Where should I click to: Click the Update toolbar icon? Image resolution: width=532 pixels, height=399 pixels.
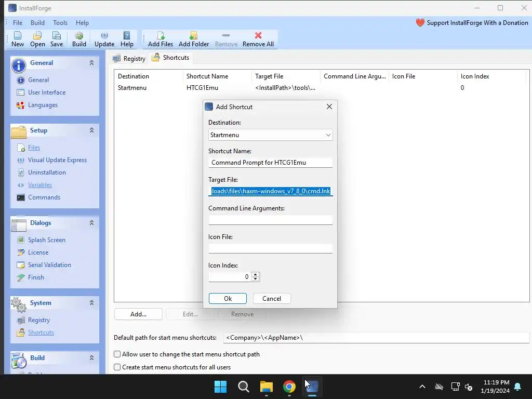click(x=104, y=39)
